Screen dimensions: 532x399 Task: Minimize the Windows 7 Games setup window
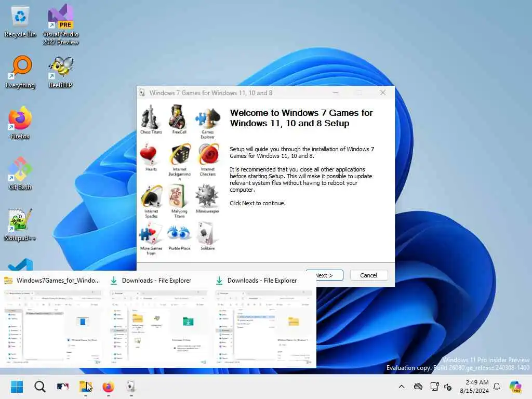pyautogui.click(x=336, y=92)
